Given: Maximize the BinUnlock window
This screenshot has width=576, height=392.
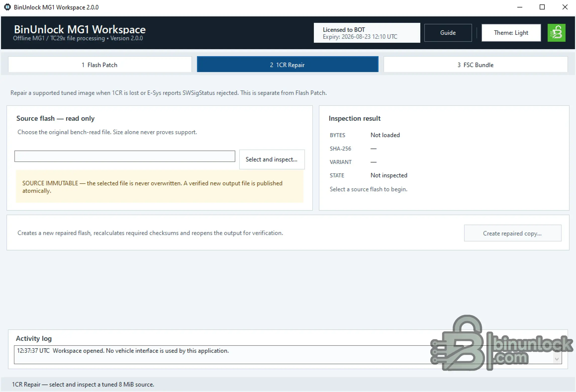Looking at the screenshot, I should (x=542, y=7).
